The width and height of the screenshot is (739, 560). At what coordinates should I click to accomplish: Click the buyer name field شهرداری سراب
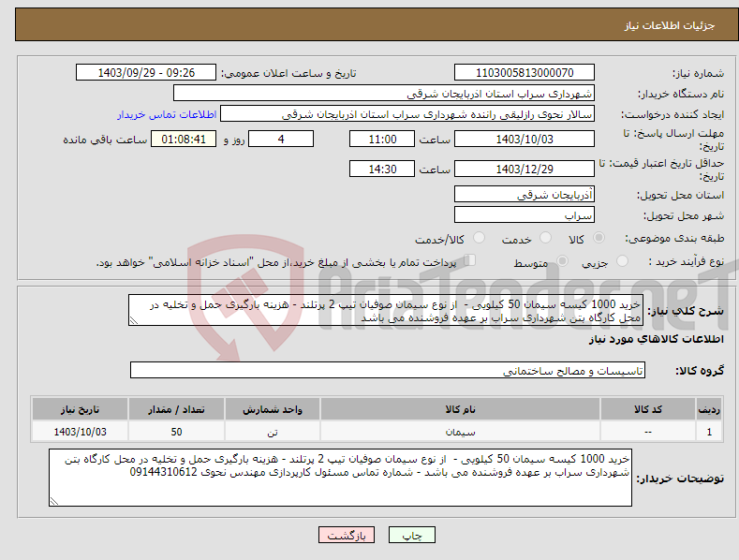384,94
